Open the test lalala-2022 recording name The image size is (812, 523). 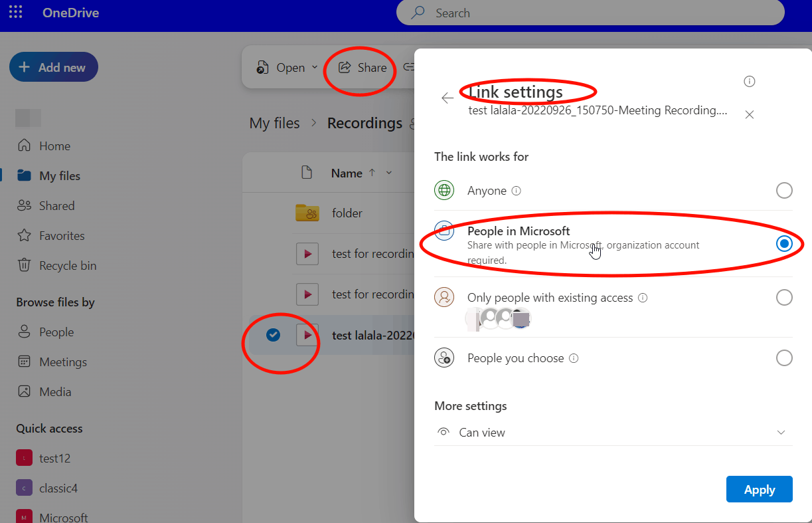point(373,336)
